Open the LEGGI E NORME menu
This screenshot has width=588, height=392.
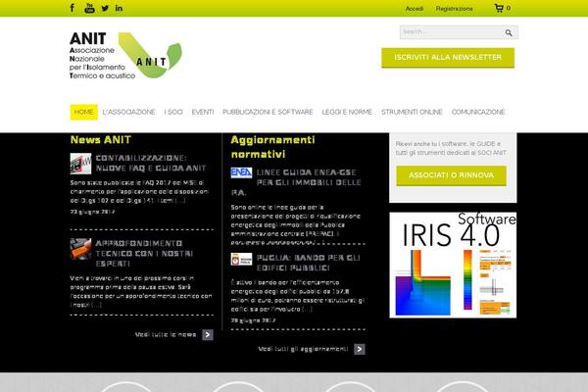coord(347,112)
